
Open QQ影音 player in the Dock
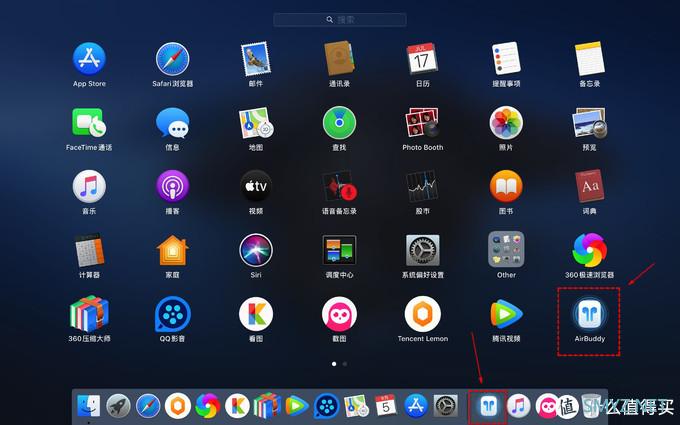pos(327,406)
